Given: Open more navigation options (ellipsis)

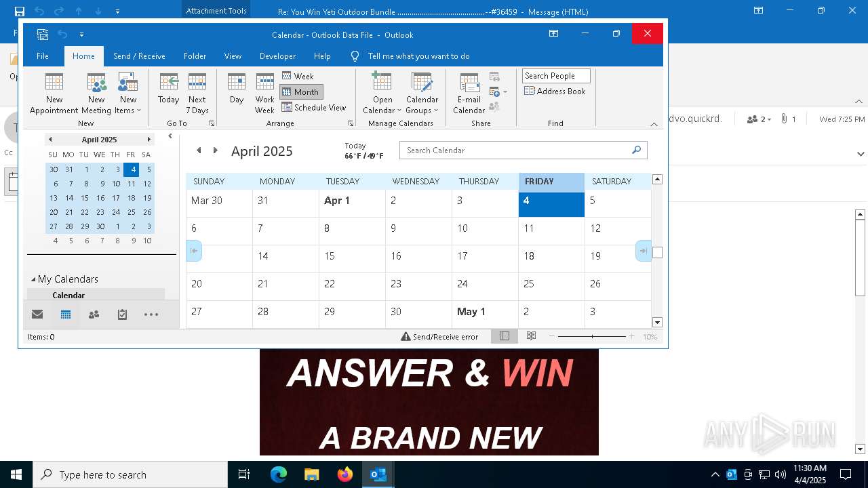Looking at the screenshot, I should tap(151, 314).
